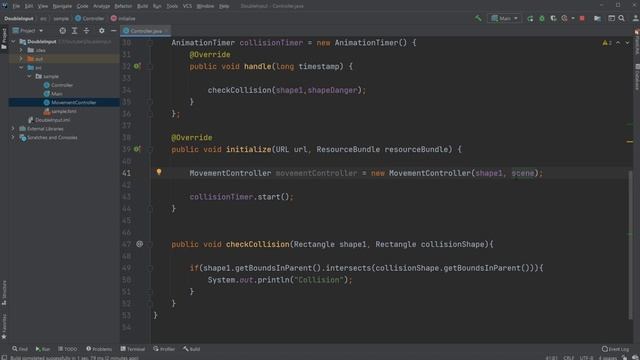Open the Profiler tool window button
The height and width of the screenshot is (360, 640).
[x=164, y=349]
